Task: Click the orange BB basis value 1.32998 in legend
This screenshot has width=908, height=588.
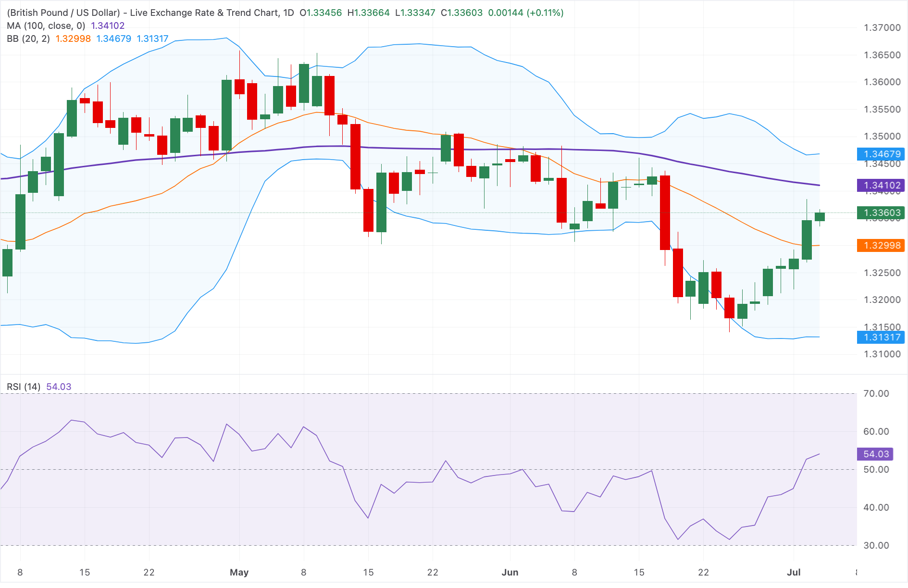Action: click(x=73, y=38)
